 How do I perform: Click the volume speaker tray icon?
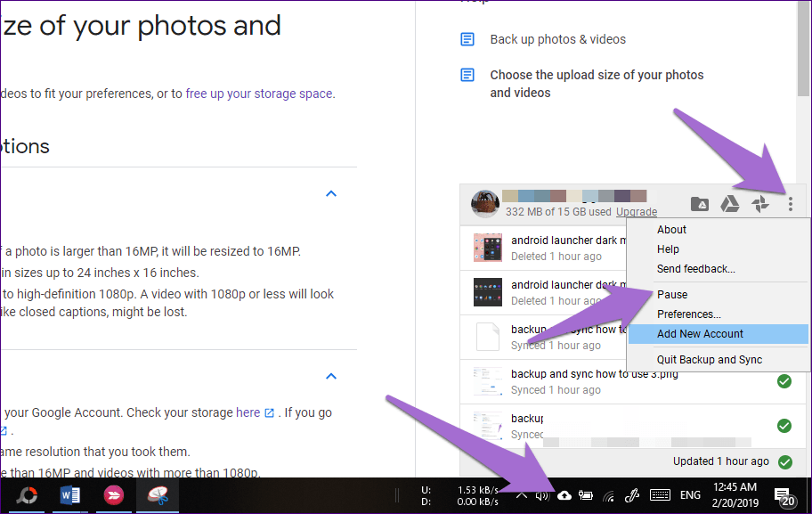pos(542,496)
